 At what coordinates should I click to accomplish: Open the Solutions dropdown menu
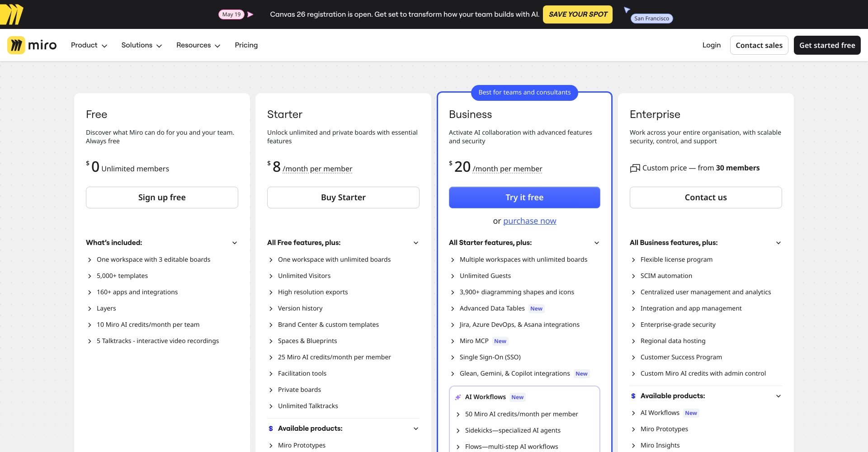click(x=142, y=45)
